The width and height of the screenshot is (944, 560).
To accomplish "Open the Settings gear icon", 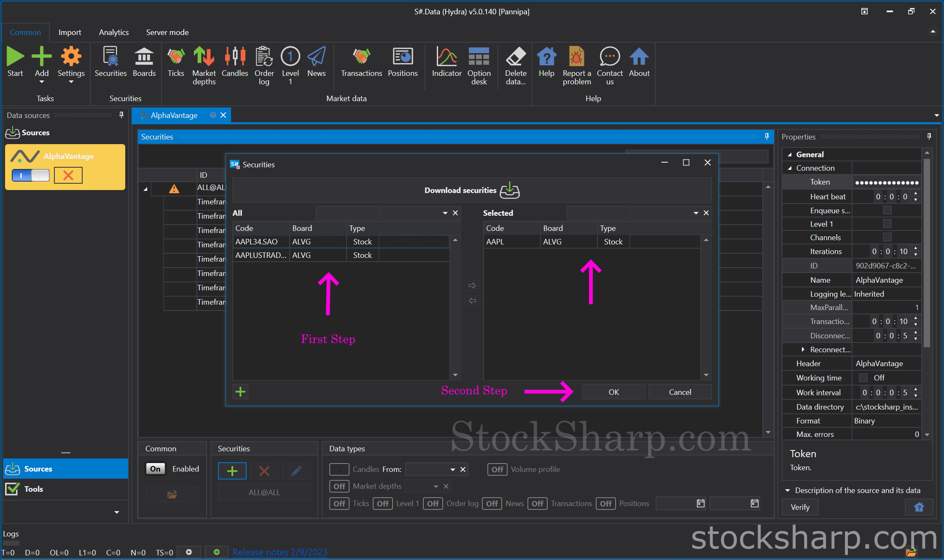I will pyautogui.click(x=71, y=56).
